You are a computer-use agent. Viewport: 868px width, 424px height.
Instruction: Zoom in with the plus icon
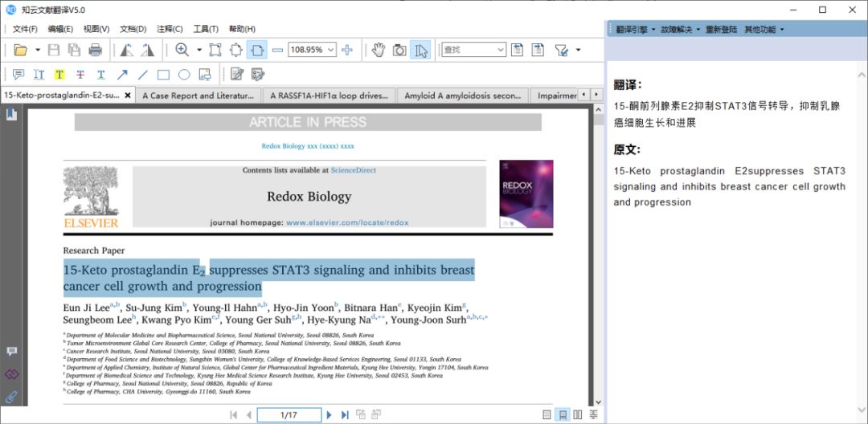347,51
